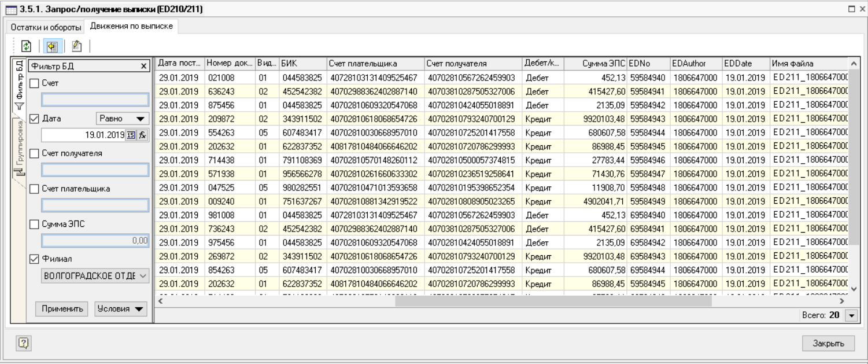Click the fx formula button in date field
Image resolution: width=868 pixels, height=364 pixels.
(x=141, y=135)
